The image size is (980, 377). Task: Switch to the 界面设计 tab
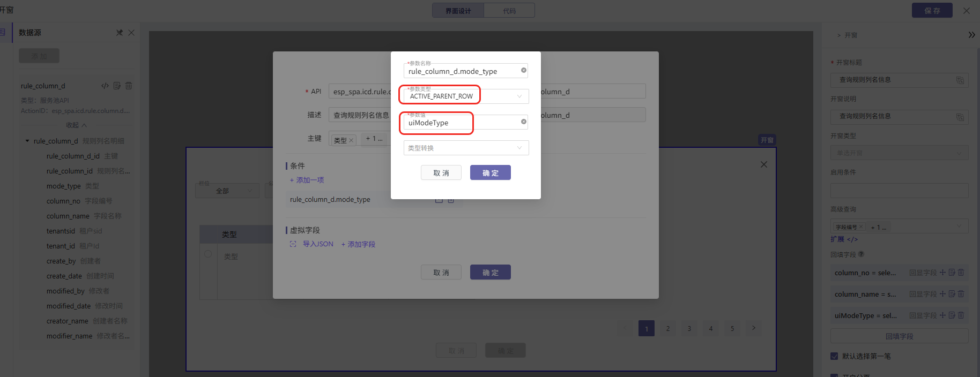point(458,11)
